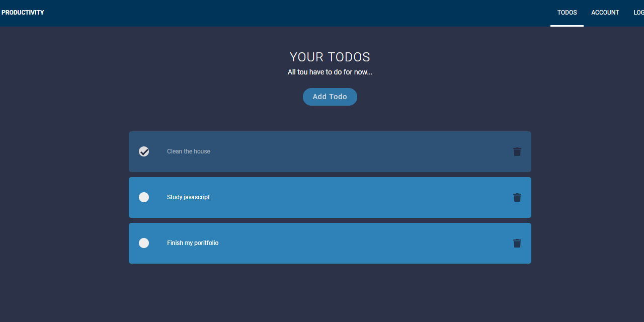Remove "Finish my poritfolio" using trash icon
Viewport: 644px width, 322px height.
517,243
